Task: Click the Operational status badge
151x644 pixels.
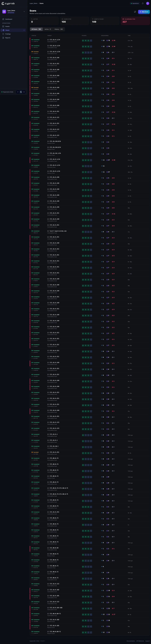Action: 135,4
